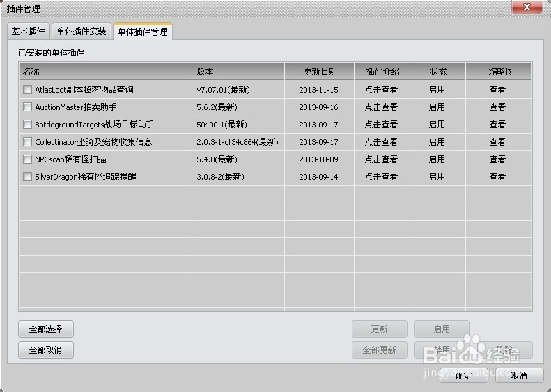This screenshot has height=392, width=551.
Task: Enable the BattlegroundTargets战场目标助手 checkbox
Action: point(27,125)
